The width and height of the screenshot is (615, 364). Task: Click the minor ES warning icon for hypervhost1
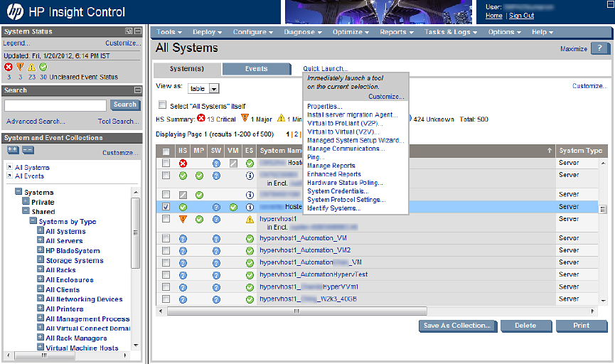point(250,219)
